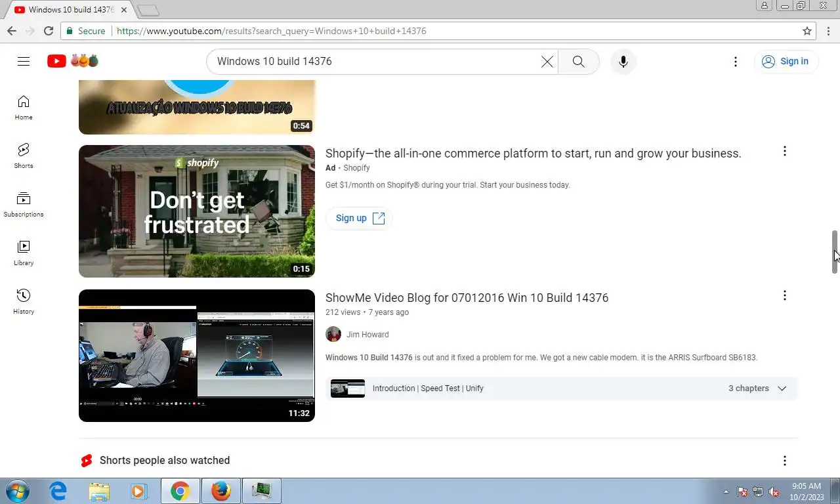This screenshot has width=840, height=504.
Task: Close the Windows 10 build 14376 tab
Action: (124, 10)
